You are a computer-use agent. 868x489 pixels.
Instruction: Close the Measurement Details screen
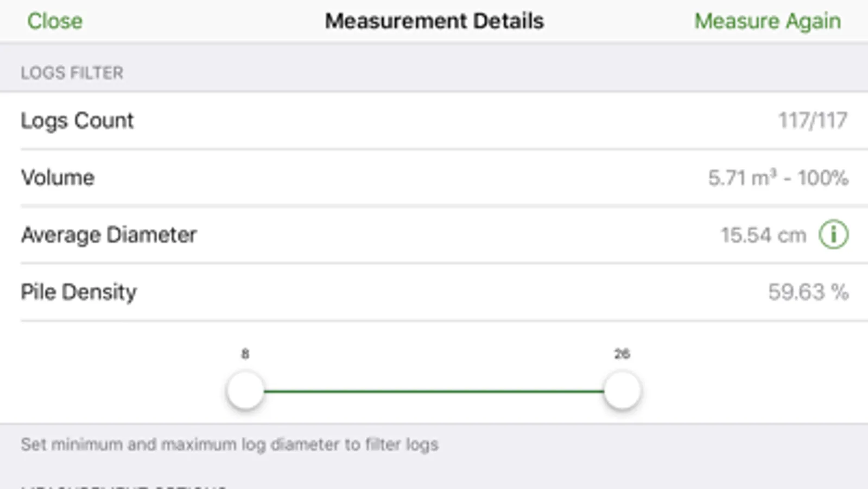click(x=55, y=21)
